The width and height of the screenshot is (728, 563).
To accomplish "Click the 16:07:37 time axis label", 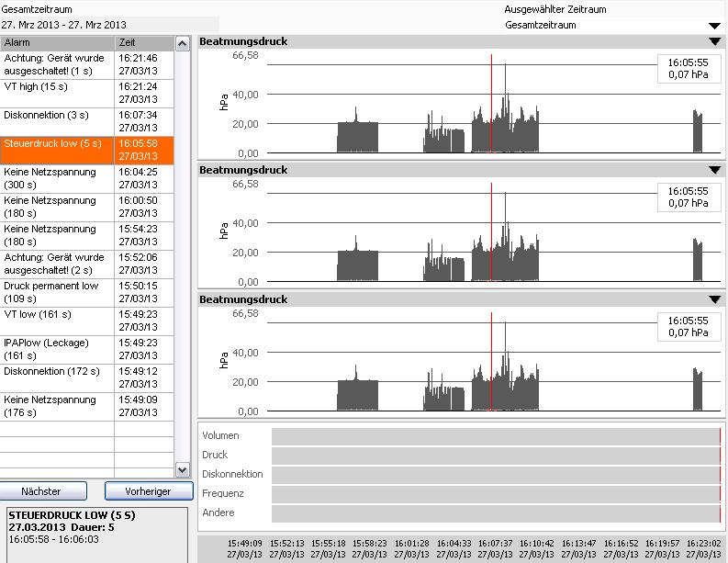I will coord(495,548).
